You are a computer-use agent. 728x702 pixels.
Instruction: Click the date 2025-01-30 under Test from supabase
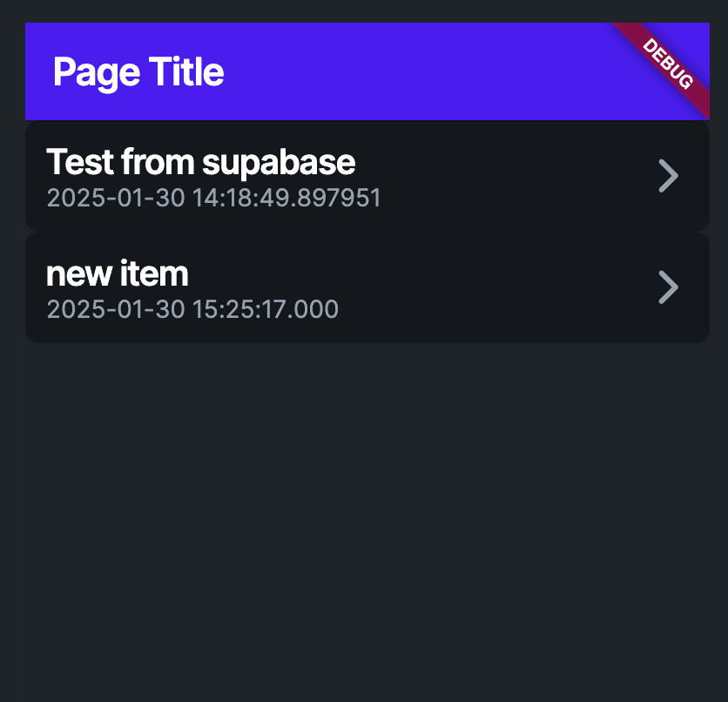coord(116,198)
